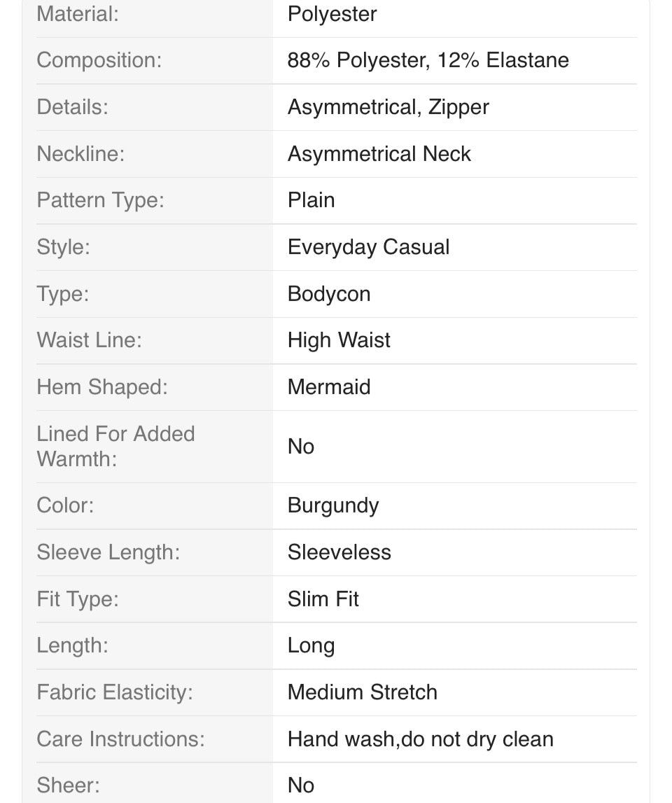Tap the Bodycon type value

[x=329, y=294]
